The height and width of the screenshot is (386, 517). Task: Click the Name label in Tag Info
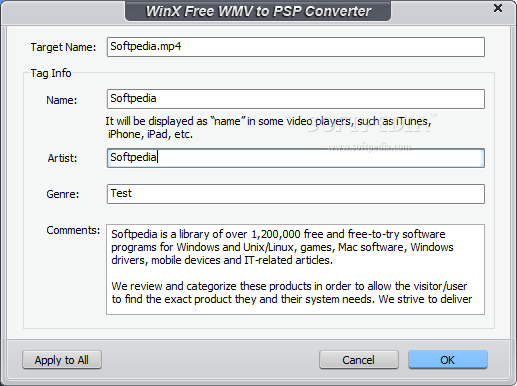(x=62, y=100)
